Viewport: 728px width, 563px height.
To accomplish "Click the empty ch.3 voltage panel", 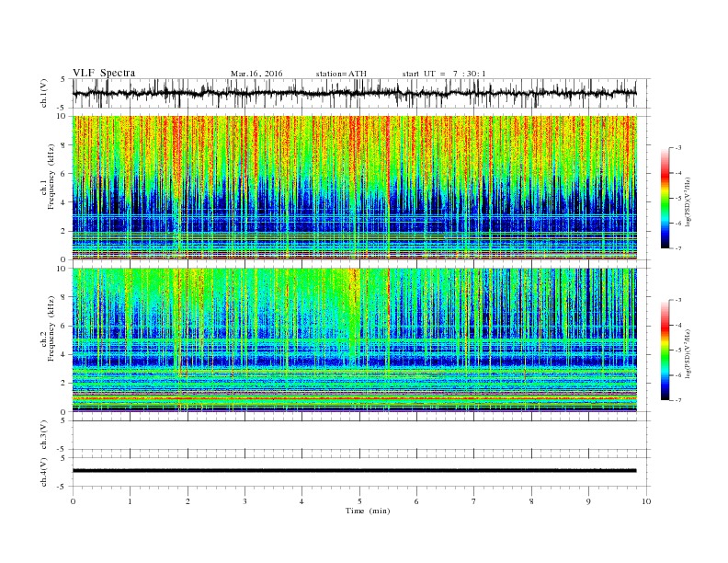I will click(x=361, y=435).
